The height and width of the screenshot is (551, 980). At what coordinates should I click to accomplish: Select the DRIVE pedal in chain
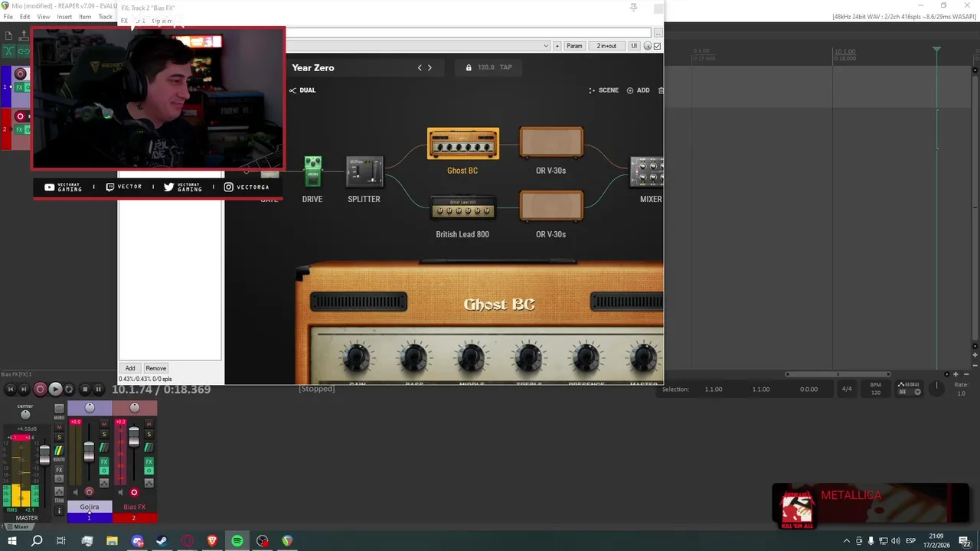click(x=312, y=171)
